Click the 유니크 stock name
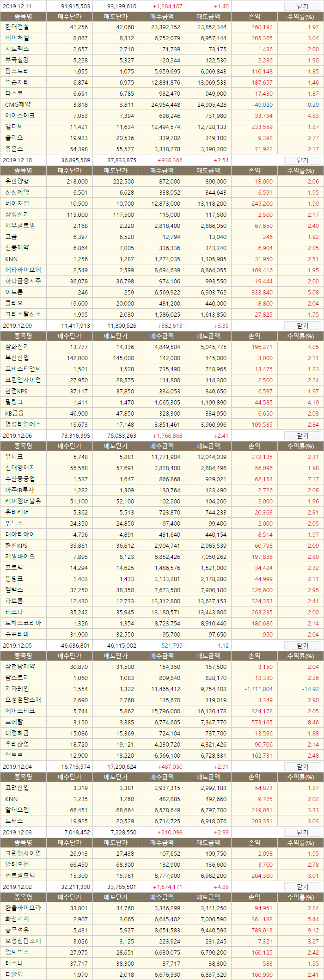324x980 pixels. coord(14,457)
